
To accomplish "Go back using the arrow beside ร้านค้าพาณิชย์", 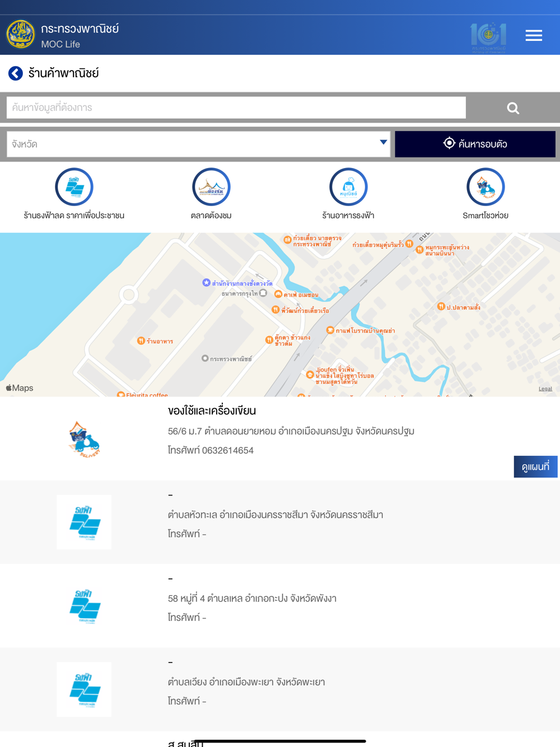I will click(16, 73).
